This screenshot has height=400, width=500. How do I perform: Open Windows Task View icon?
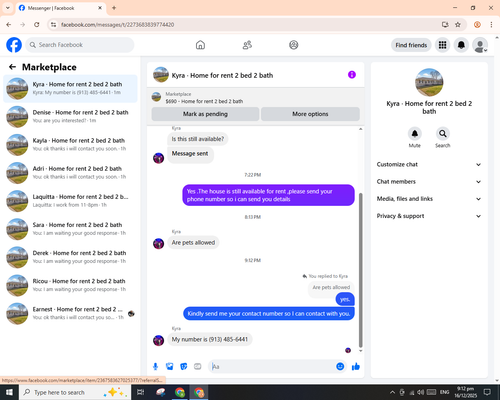[x=141, y=392]
